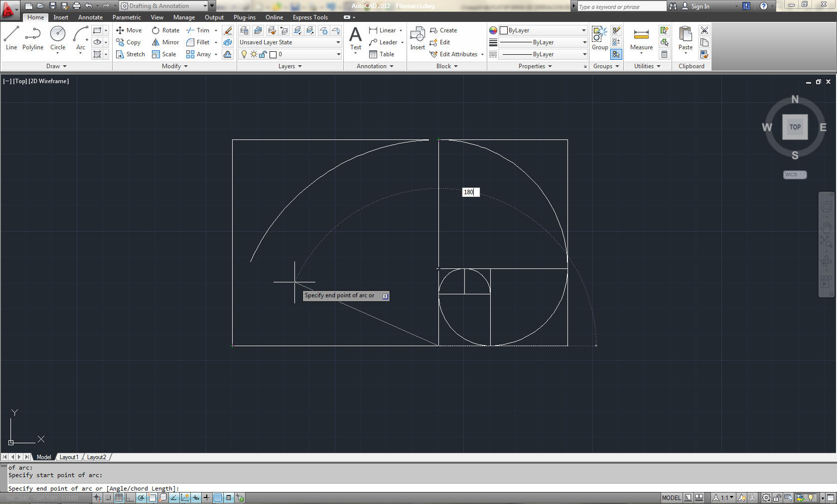Click the layer 0 color swatch
This screenshot has width=837, height=504.
coord(273,54)
